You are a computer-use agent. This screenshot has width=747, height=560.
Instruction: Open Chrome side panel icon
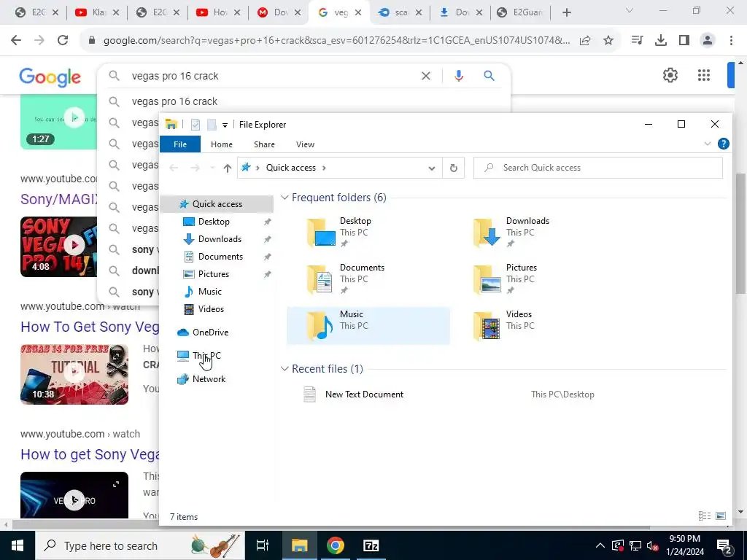[684, 41]
